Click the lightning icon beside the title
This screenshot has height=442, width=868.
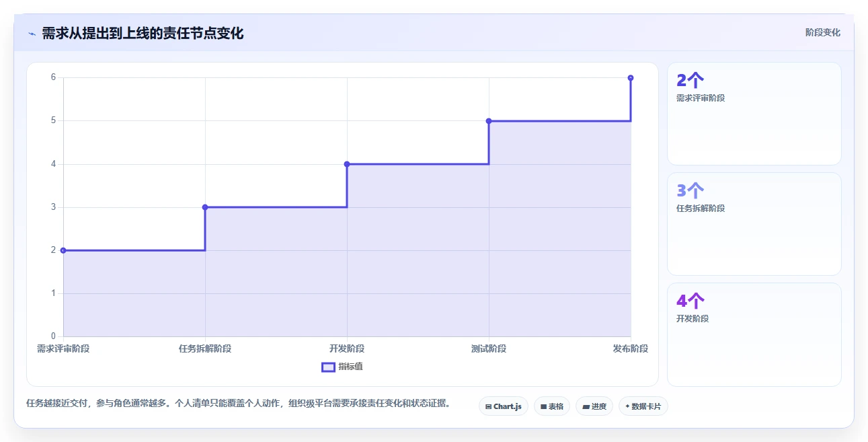pyautogui.click(x=32, y=34)
